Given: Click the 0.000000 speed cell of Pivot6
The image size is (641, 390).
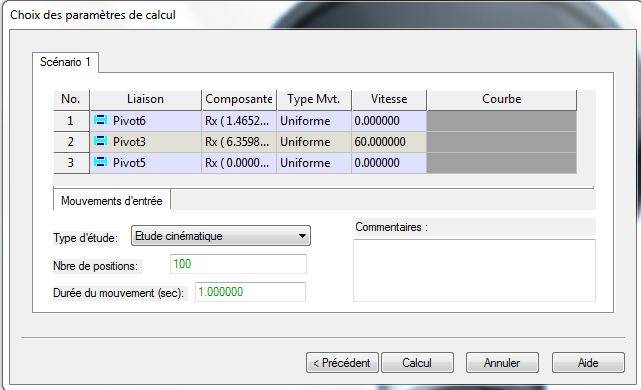Looking at the screenshot, I should click(x=389, y=121).
